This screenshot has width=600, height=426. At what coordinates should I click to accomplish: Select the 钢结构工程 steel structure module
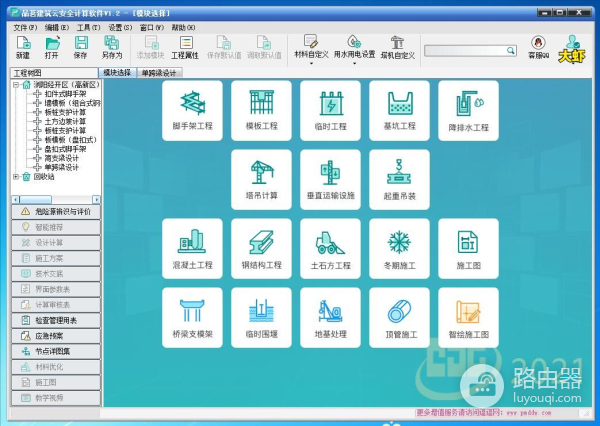261,249
